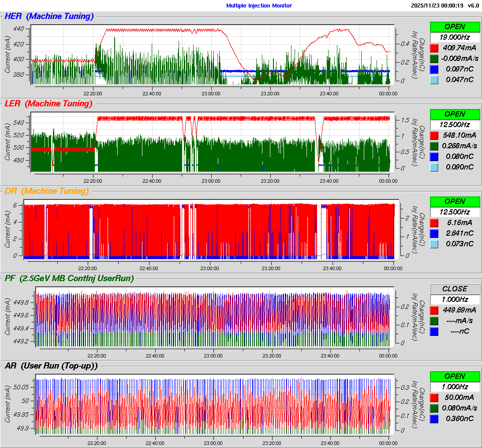
Task: Toggle the AR OPEN status button
Action: (455, 376)
